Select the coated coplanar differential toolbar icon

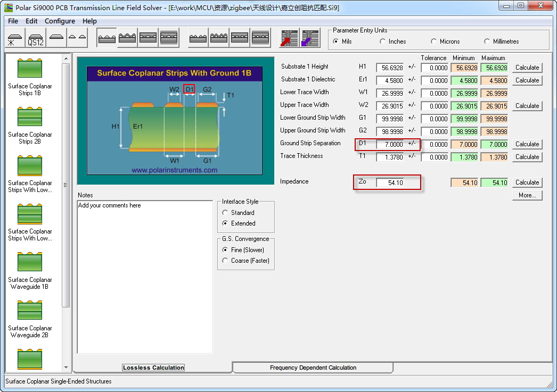[x=219, y=38]
